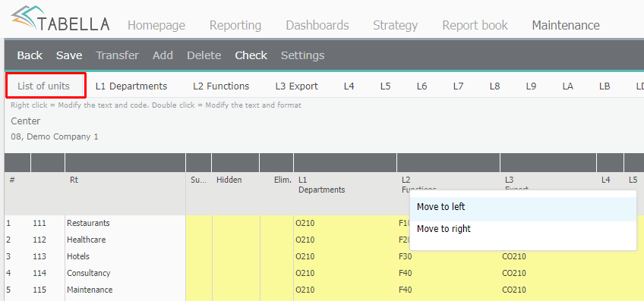The height and width of the screenshot is (301, 644).
Task: Click F30 cell in Hotels row
Action: click(406, 256)
